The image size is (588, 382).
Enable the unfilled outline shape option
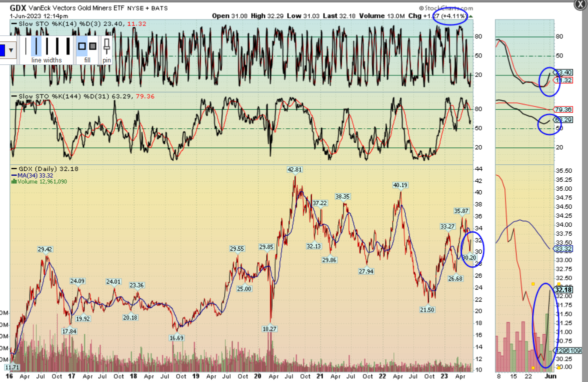[82, 46]
